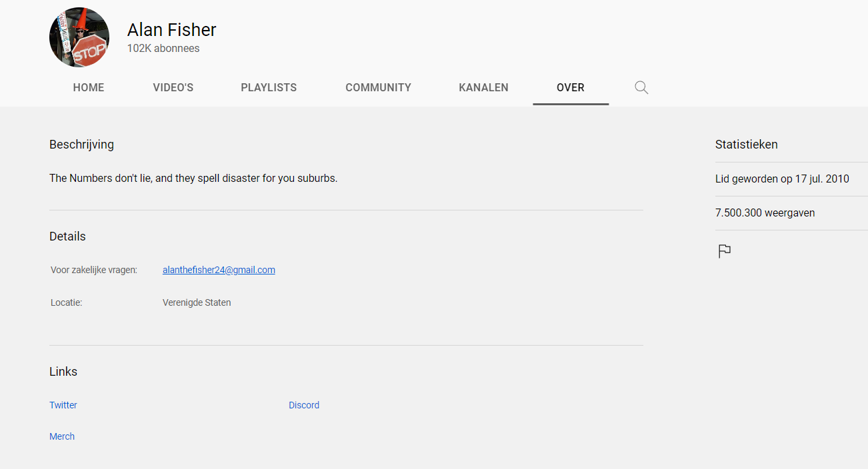Click the Links heading

tap(63, 372)
